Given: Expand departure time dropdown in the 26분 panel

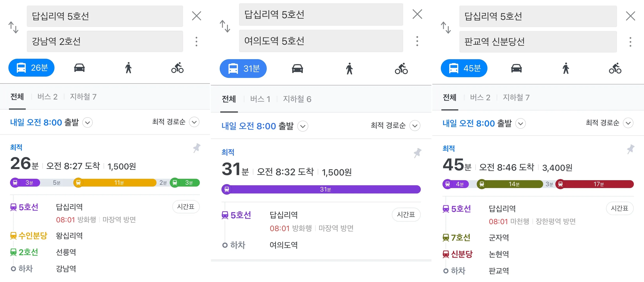Looking at the screenshot, I should coord(87,123).
